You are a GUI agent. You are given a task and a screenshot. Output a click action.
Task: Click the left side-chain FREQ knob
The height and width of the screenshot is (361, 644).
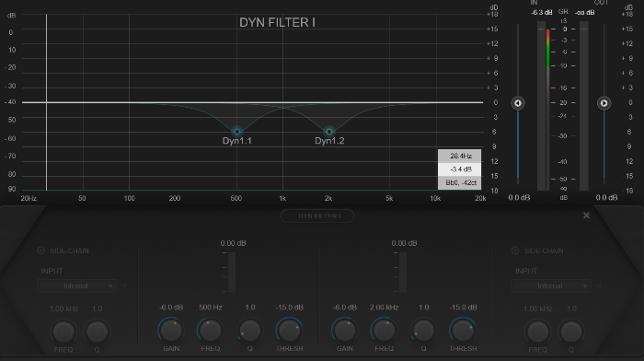coord(63,332)
